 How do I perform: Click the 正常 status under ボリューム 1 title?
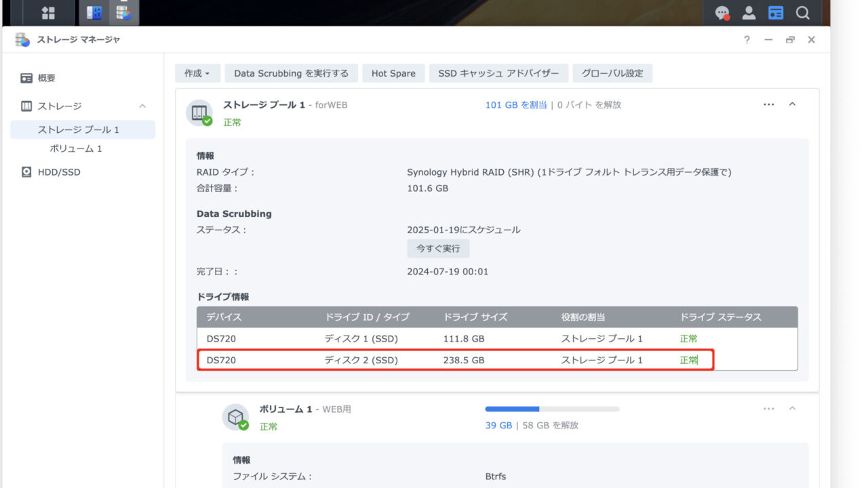point(269,427)
